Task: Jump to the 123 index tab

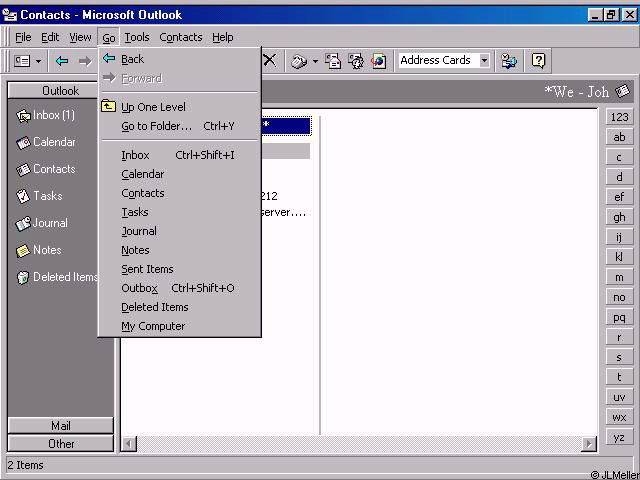Action: 619,118
